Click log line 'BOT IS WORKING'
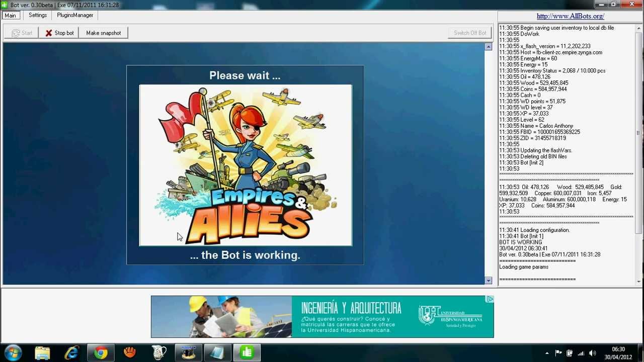 click(521, 242)
